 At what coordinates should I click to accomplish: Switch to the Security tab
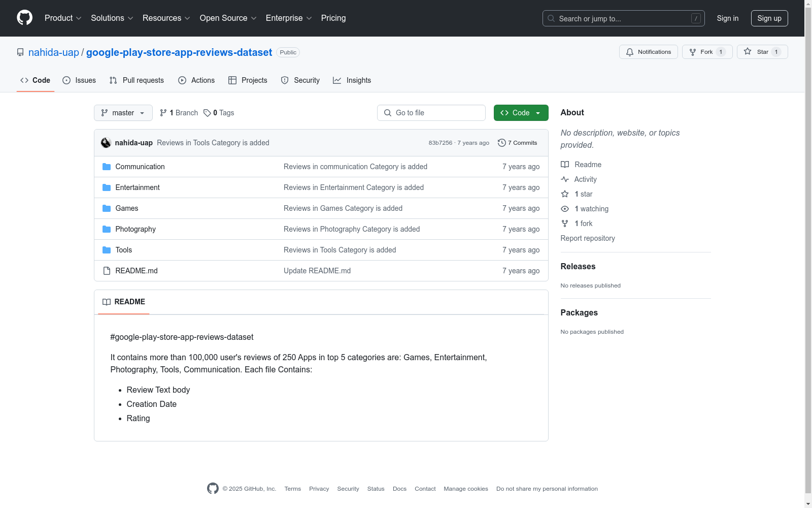click(300, 80)
